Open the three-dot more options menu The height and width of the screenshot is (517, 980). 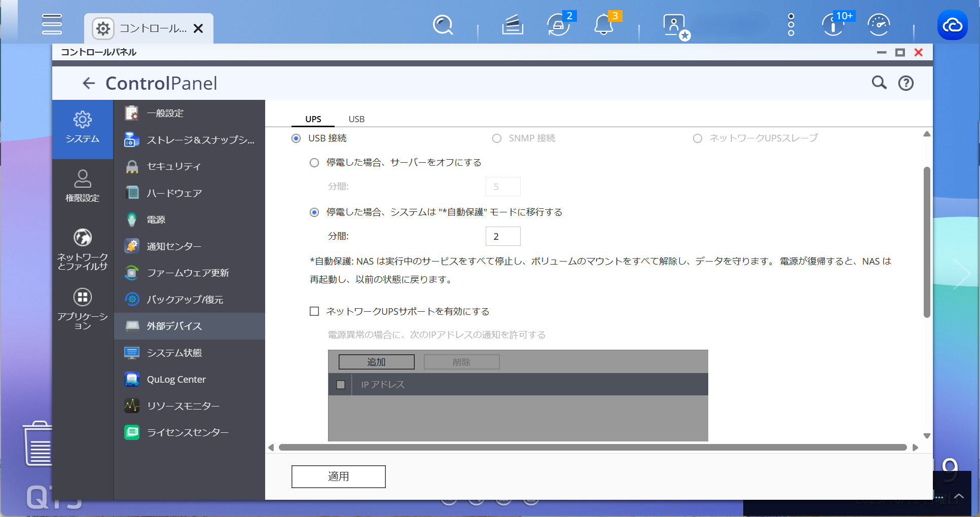click(791, 24)
